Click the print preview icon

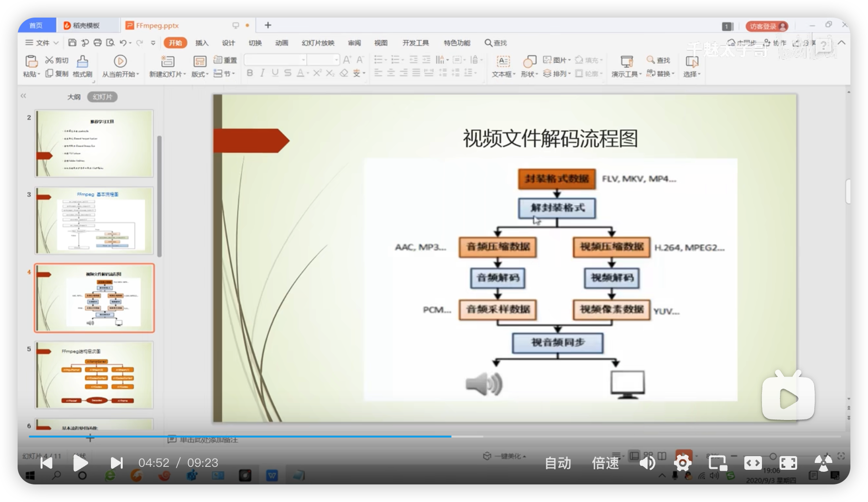click(110, 42)
